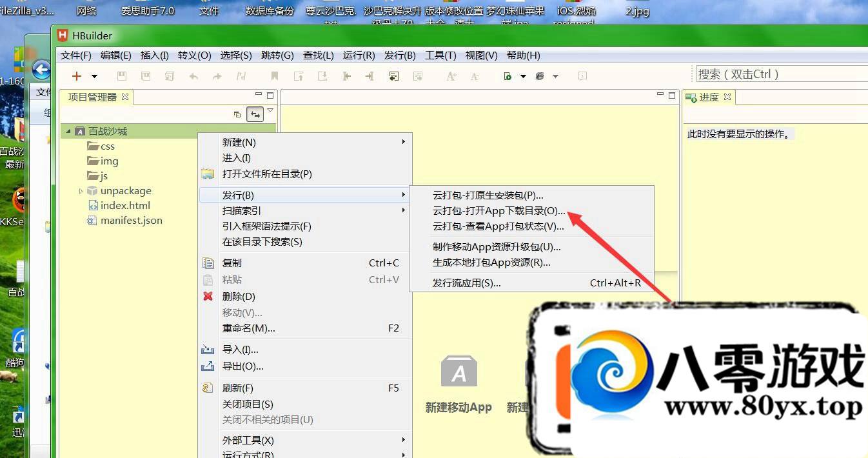Image resolution: width=868 pixels, height=458 pixels.
Task: Expand the unpackage folder tree node
Action: tap(81, 191)
